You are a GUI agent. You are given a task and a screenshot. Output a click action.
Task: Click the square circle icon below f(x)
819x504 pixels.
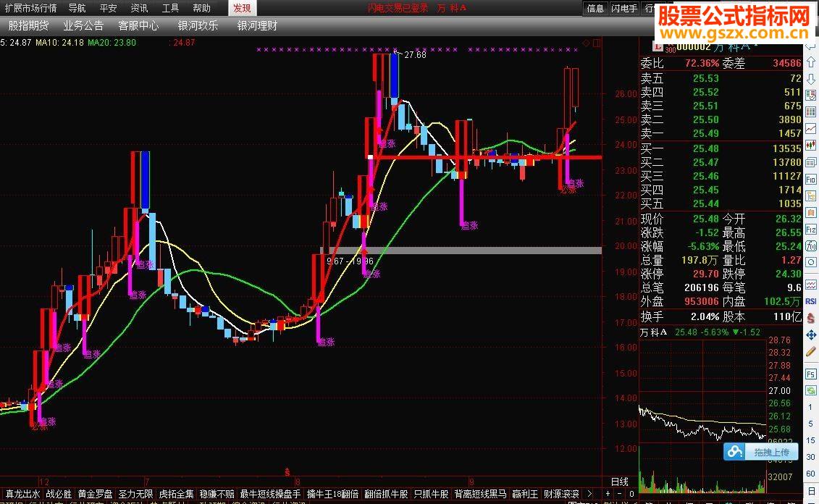pyautogui.click(x=810, y=263)
